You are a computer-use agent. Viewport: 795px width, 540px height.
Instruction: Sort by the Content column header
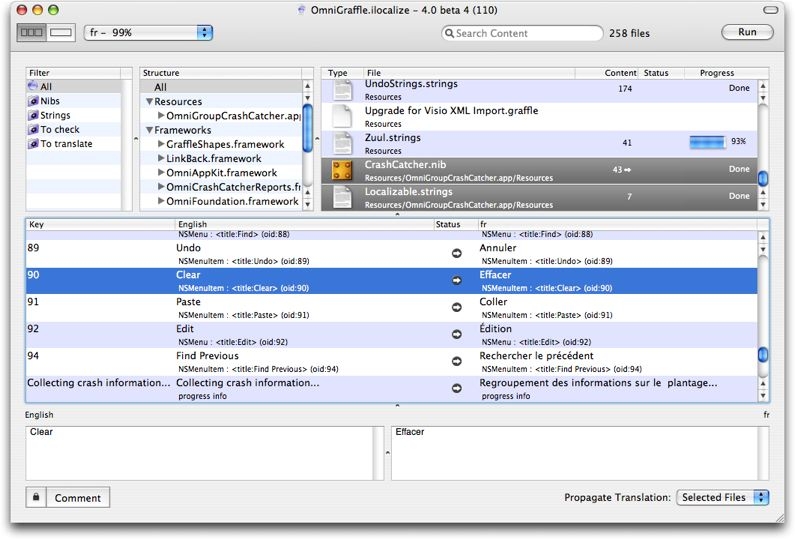click(x=607, y=73)
